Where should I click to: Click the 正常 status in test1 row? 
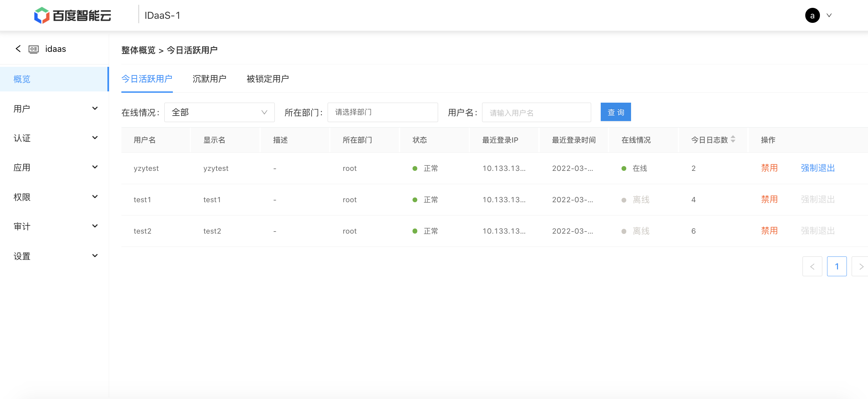(425, 199)
